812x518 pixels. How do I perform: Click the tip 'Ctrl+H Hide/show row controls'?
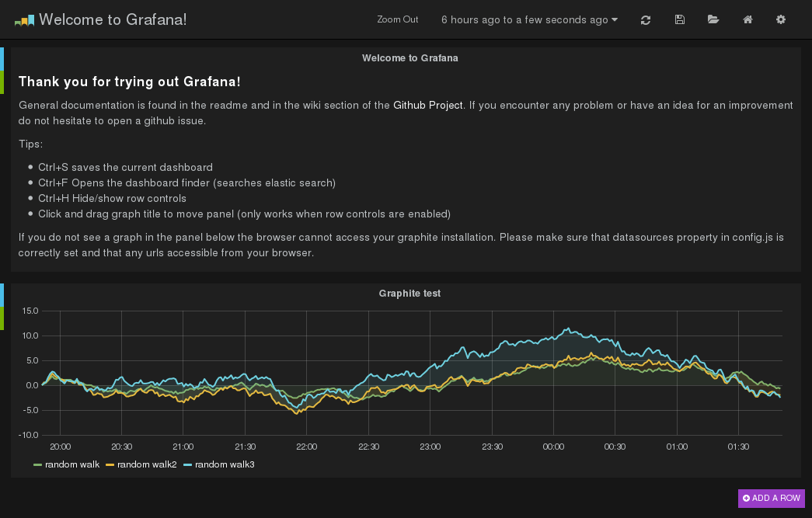[113, 198]
